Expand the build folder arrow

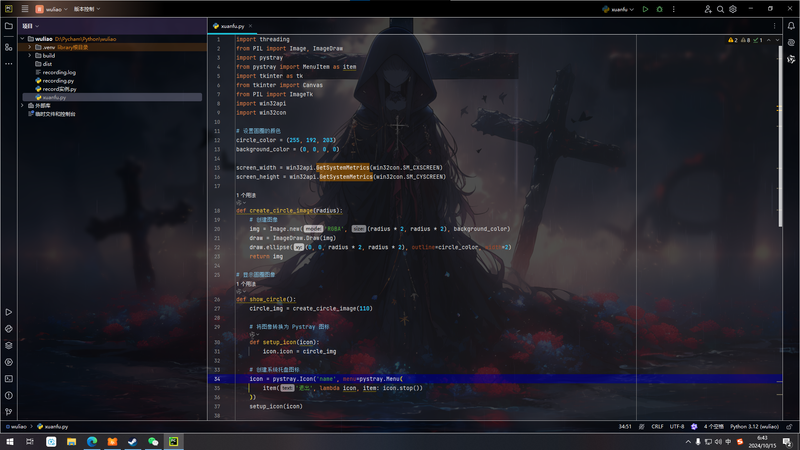tap(30, 56)
